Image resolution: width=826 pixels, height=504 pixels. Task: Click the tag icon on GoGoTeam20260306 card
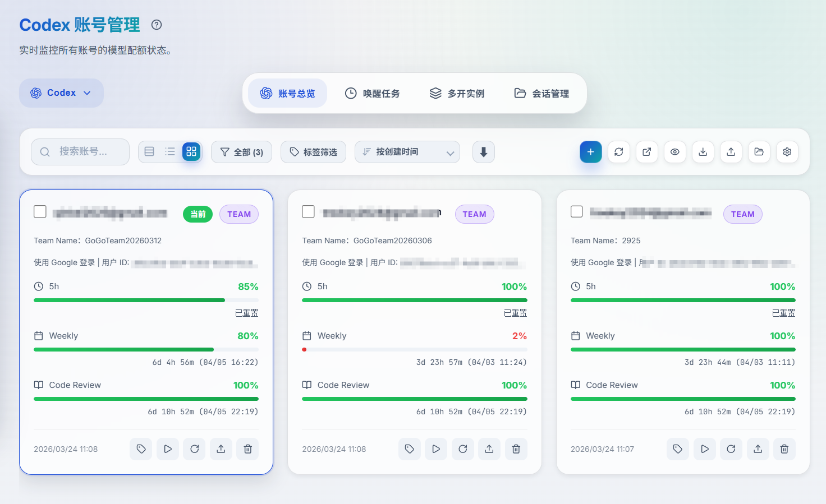pyautogui.click(x=410, y=449)
